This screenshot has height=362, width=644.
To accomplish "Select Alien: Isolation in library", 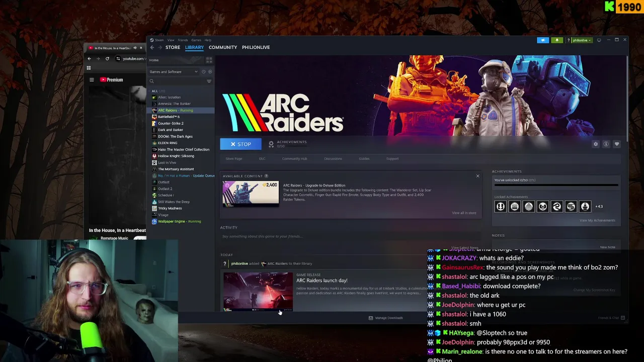I will [169, 98].
